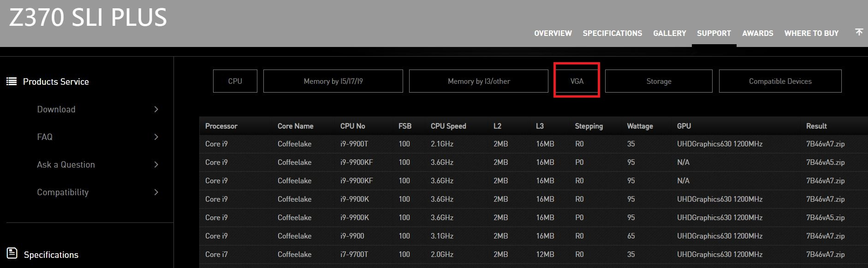Click the scroll-to-top arrow icon
Image resolution: width=868 pixels, height=268 pixels.
[859, 32]
